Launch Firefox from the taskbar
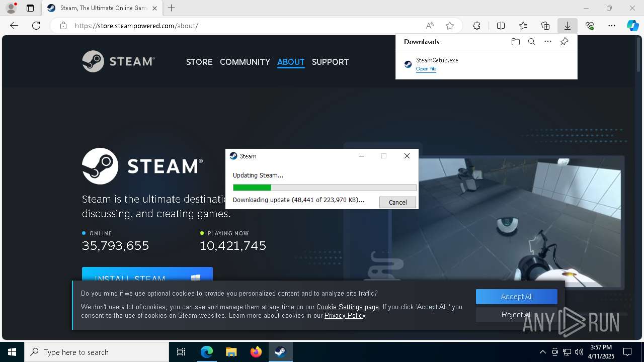 pyautogui.click(x=256, y=352)
